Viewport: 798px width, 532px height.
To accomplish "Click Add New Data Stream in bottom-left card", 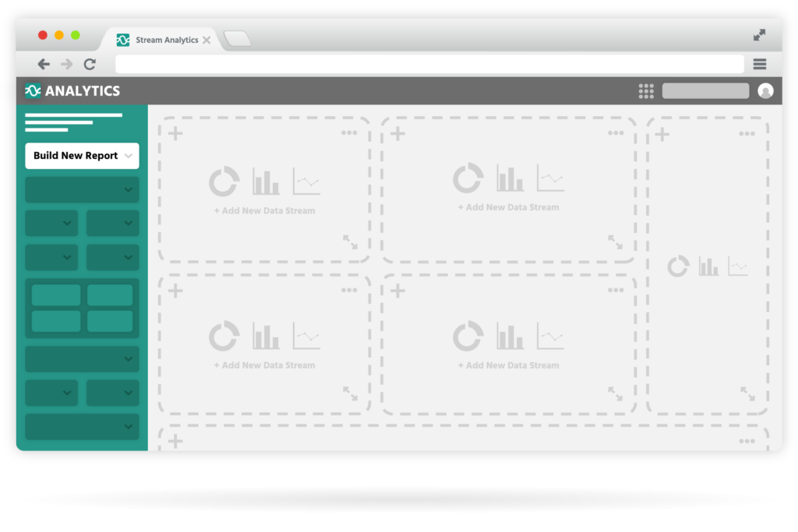I will (264, 365).
